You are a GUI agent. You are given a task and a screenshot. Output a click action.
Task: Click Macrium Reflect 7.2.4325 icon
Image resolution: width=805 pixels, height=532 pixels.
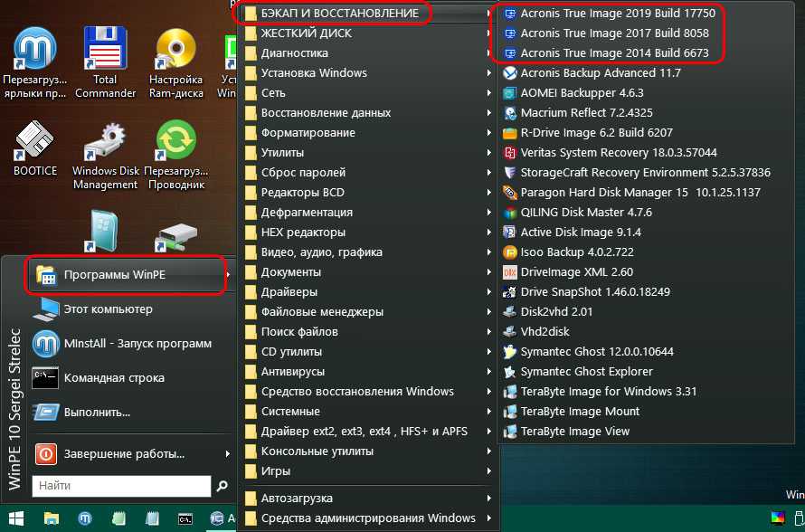[509, 113]
